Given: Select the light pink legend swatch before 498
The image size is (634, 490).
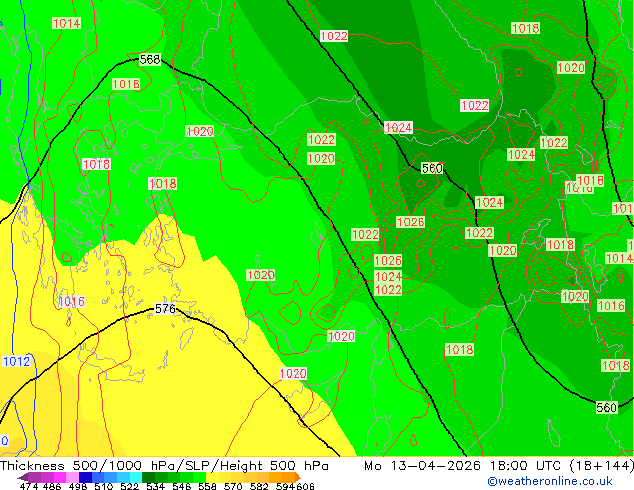Looking at the screenshot, I should (x=72, y=477).
